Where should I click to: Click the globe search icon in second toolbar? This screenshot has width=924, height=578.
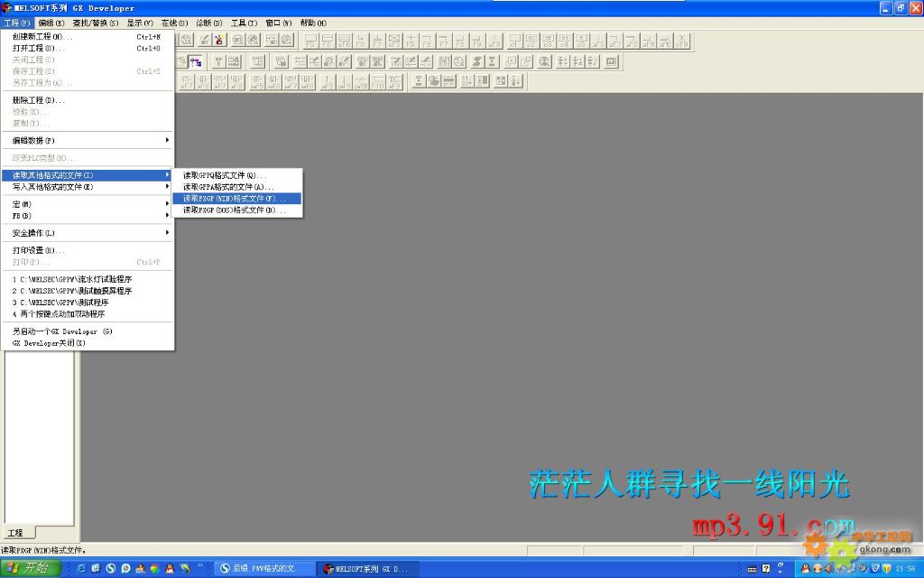(544, 61)
